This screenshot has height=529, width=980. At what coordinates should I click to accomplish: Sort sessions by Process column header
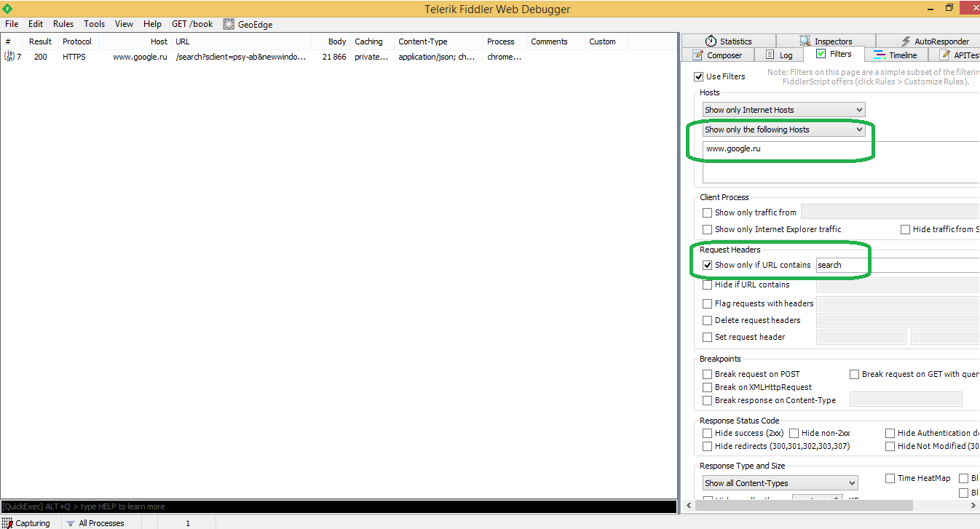[505, 41]
